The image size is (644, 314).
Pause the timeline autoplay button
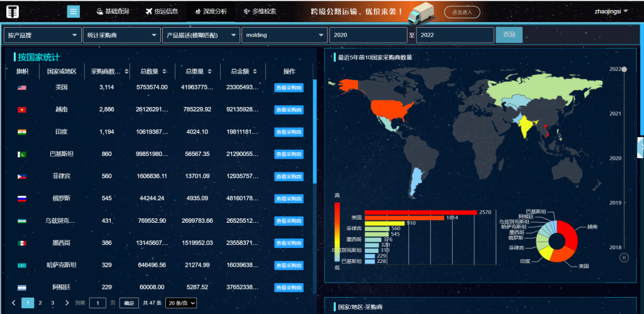624,257
